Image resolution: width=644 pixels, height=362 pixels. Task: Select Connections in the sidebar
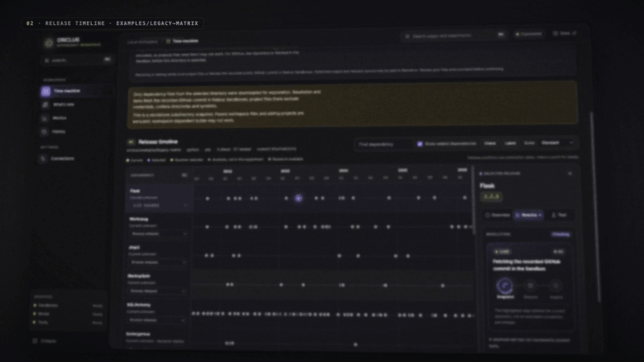[x=73, y=158]
